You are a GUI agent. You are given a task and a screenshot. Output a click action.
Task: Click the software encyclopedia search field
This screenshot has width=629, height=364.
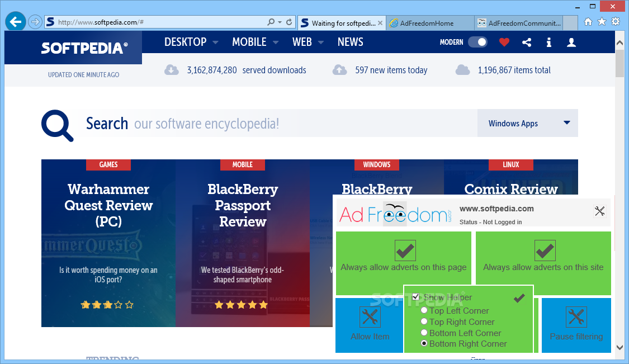click(x=277, y=123)
